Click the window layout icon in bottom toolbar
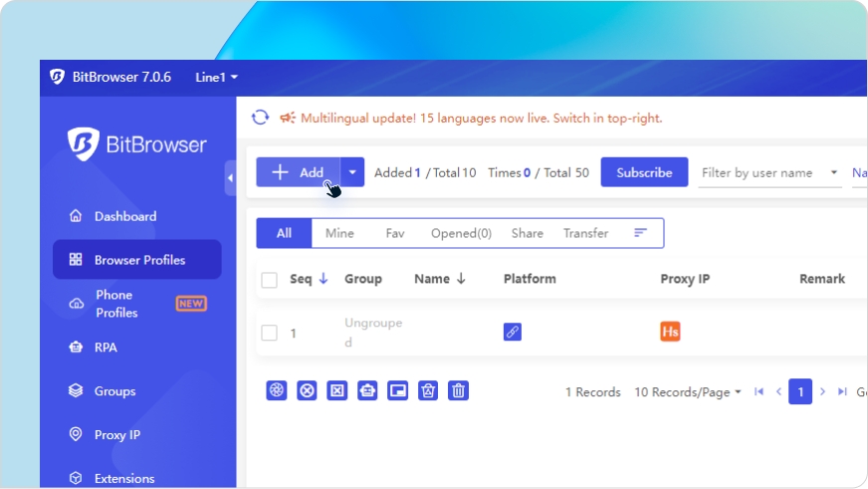This screenshot has width=868, height=489. 397,390
